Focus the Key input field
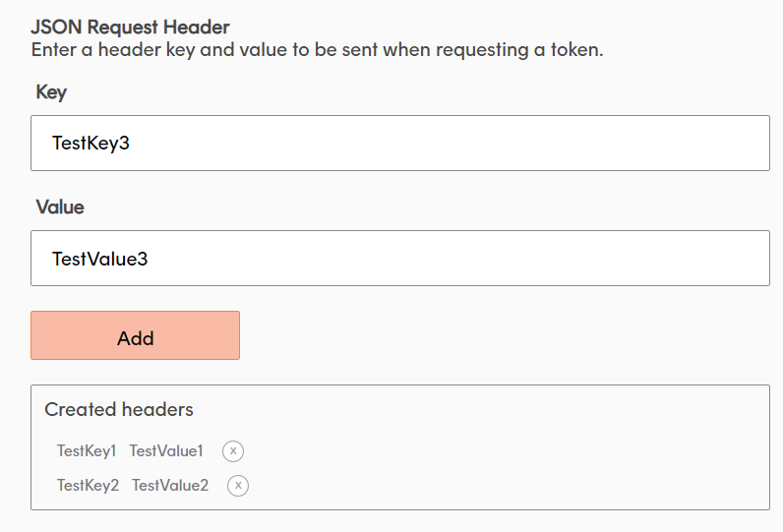This screenshot has height=532, width=783. (399, 144)
